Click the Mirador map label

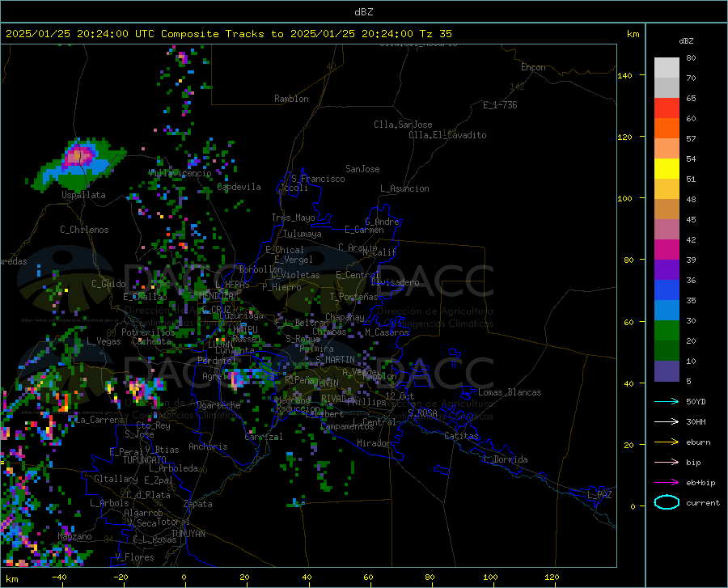tap(373, 444)
